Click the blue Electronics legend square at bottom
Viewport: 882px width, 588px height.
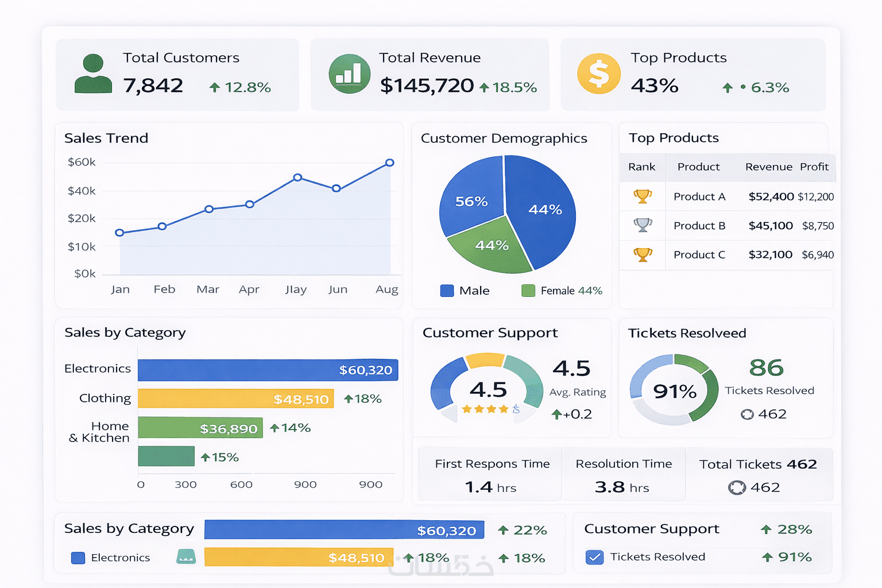78,558
